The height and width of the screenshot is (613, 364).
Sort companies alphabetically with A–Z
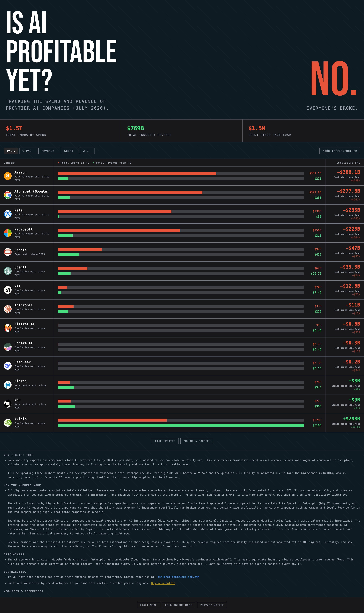87,151
